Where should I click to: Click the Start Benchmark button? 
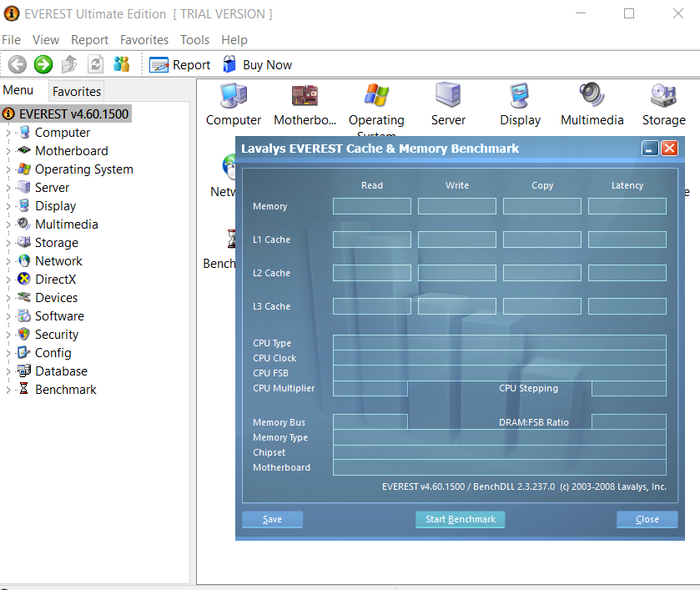461,519
